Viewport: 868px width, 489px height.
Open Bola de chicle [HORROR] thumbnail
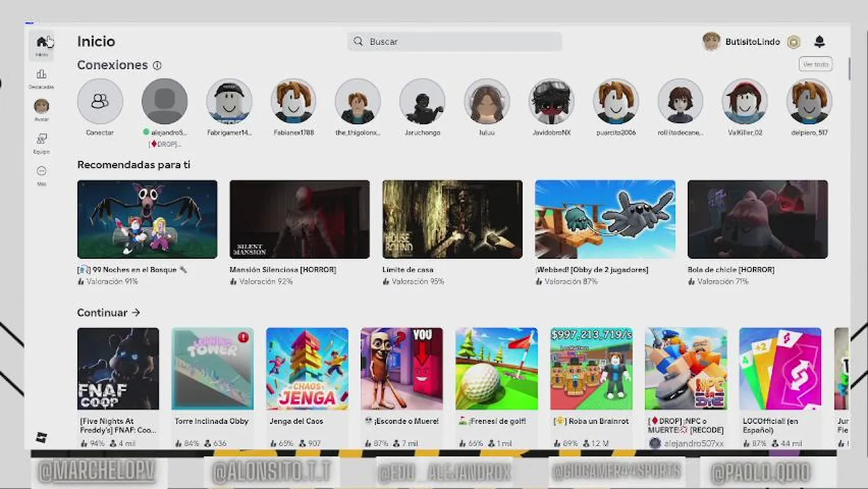(x=757, y=219)
